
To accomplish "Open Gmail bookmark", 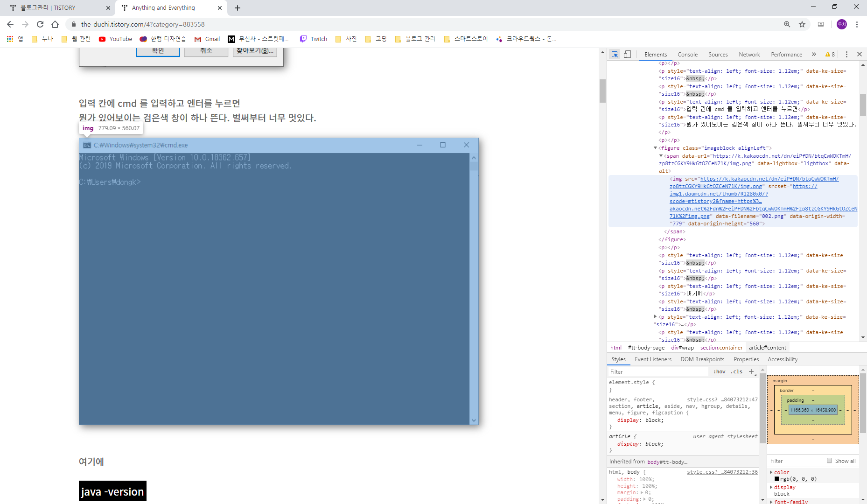I will 207,39.
